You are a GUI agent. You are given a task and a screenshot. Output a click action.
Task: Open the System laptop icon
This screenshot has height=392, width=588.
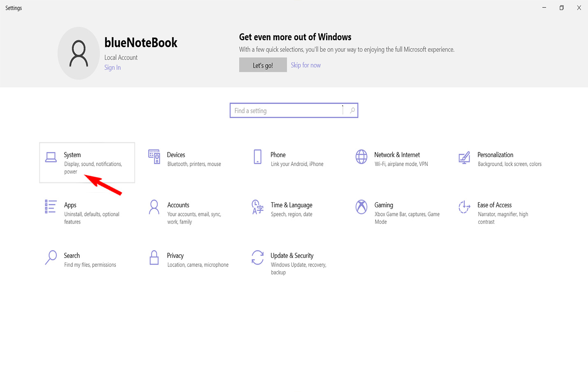[51, 157]
